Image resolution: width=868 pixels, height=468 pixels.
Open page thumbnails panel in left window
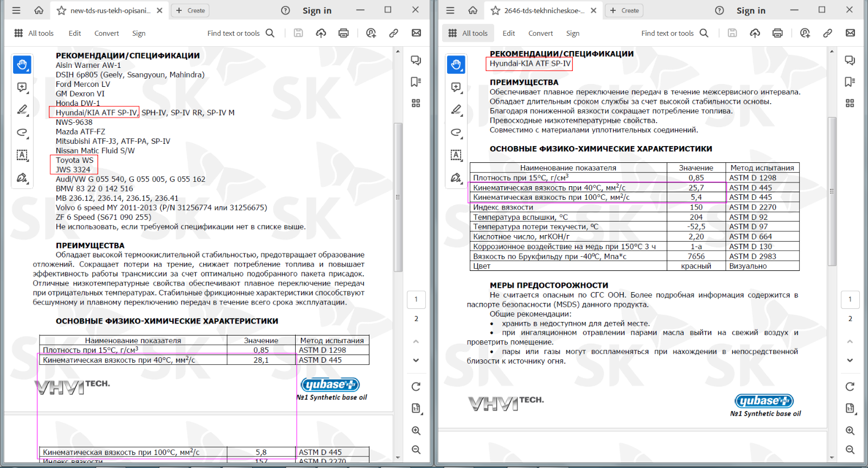tap(416, 103)
